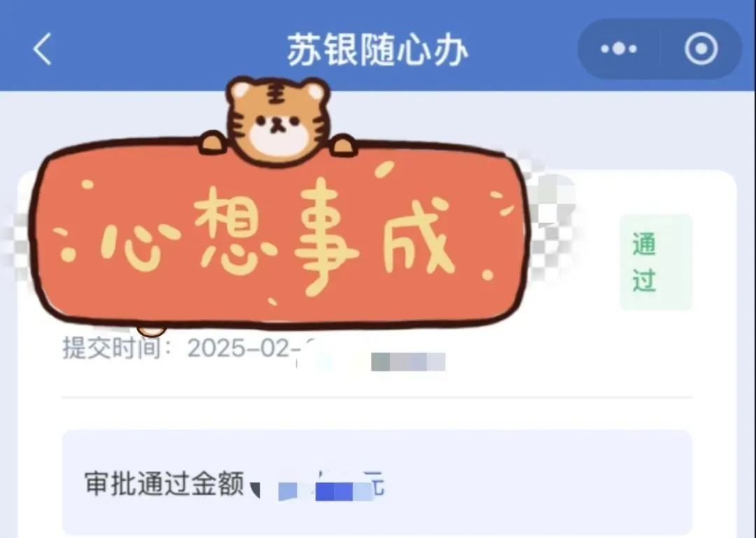This screenshot has width=756, height=538.
Task: Click the blurred time next to the date
Action: click(408, 362)
